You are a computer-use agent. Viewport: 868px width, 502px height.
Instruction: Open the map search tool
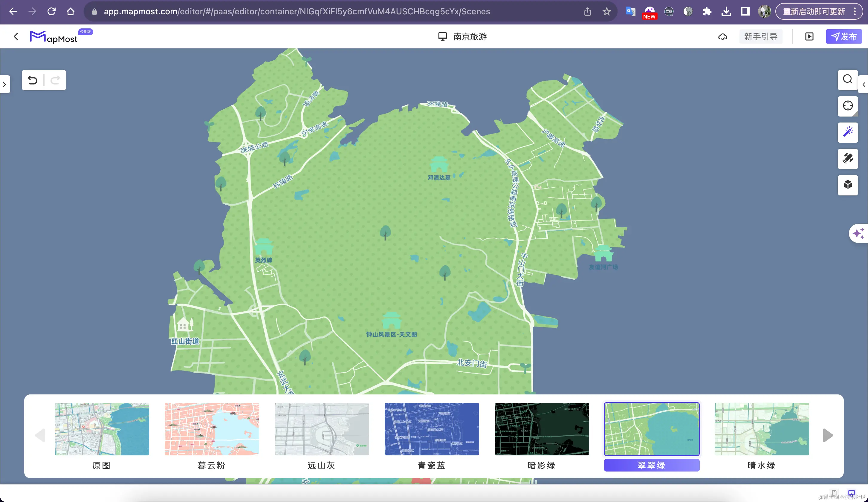[x=848, y=79]
